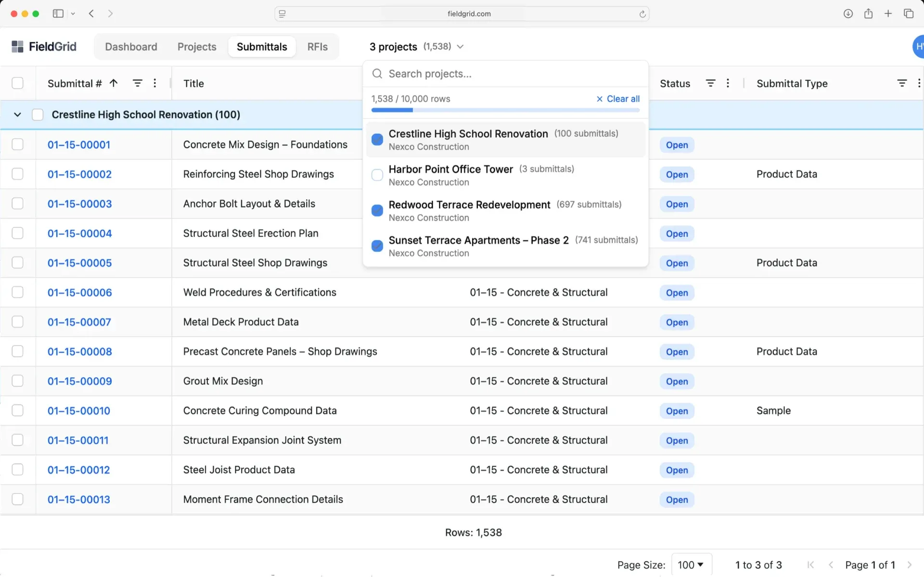The height and width of the screenshot is (577, 924).
Task: Collapse the Crestline High School Renovation group
Action: 17,115
